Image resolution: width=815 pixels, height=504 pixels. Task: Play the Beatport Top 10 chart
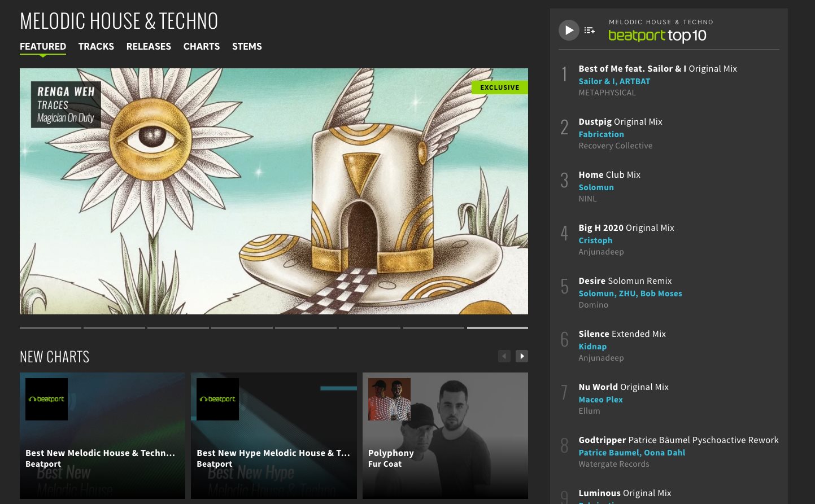(569, 30)
